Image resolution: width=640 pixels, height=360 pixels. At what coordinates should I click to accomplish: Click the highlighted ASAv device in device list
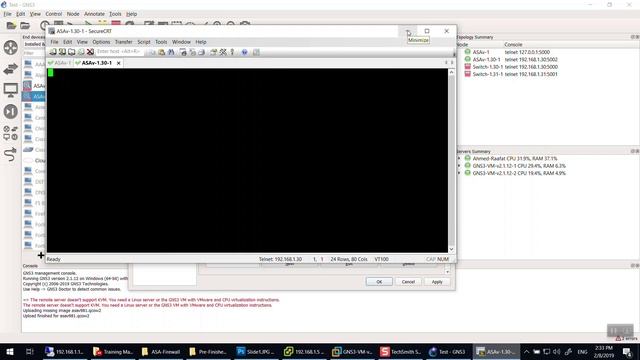tap(34, 96)
